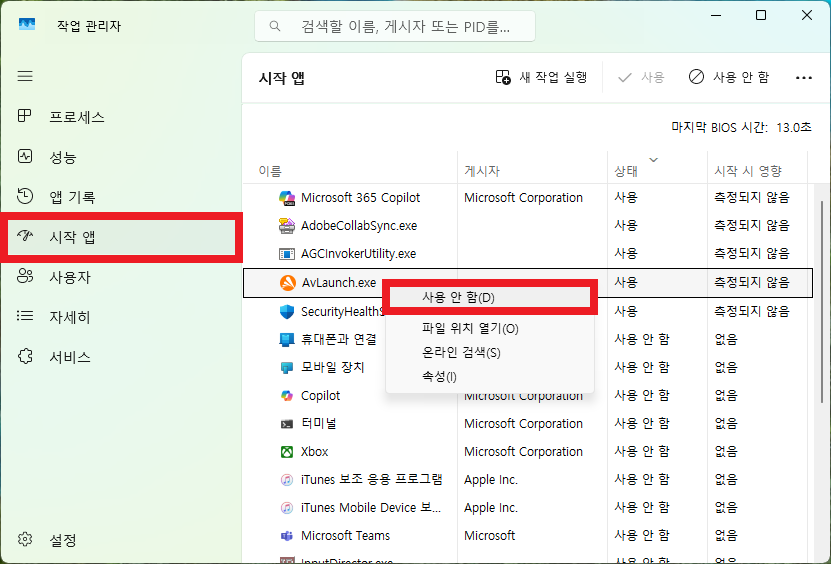Click the vertical scrollbar of startup list
The image size is (831, 564).
click(x=822, y=302)
